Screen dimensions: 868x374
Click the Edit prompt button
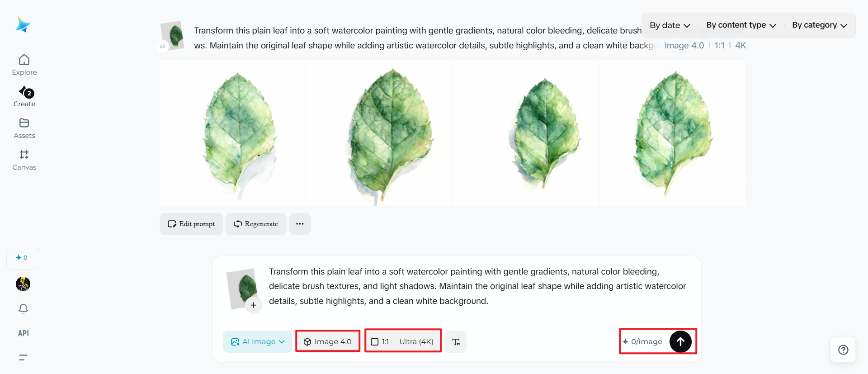pos(191,224)
